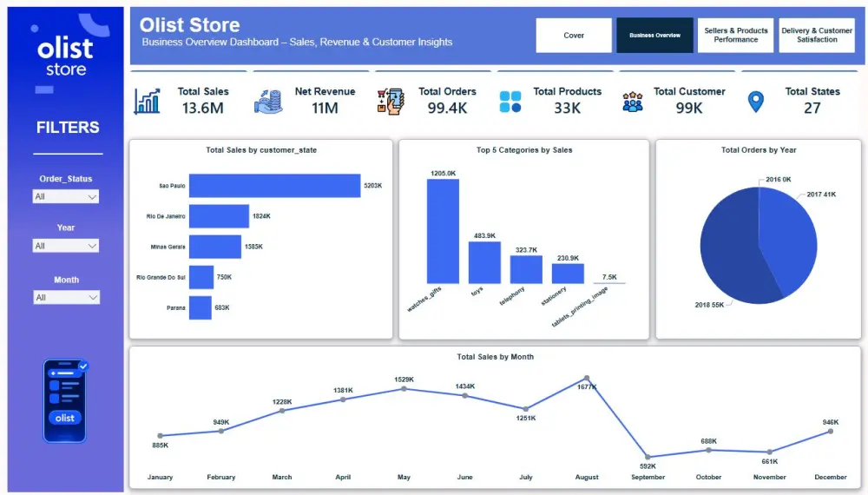Click the Total Orders by Year title

pyautogui.click(x=759, y=150)
